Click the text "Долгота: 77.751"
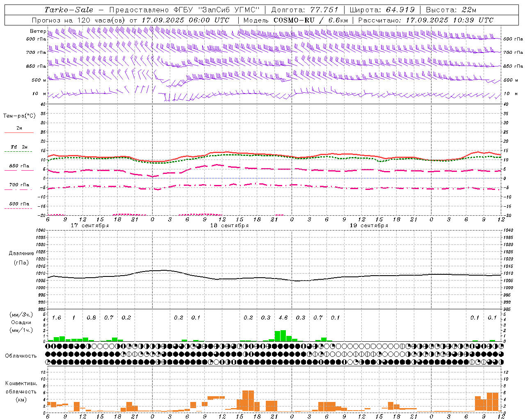The height and width of the screenshot is (420, 525). [305, 10]
